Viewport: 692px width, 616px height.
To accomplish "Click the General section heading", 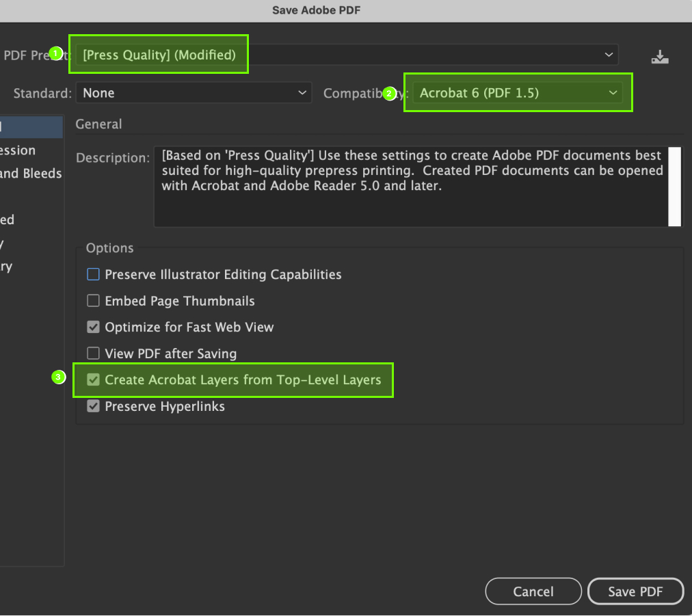I will pos(98,124).
